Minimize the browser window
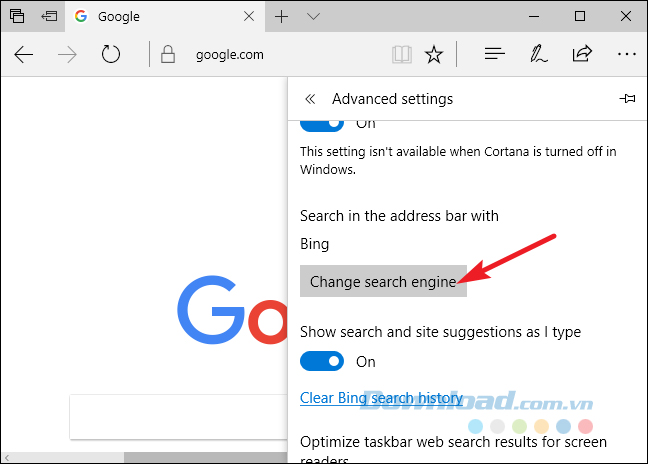This screenshot has height=464, width=648. point(534,17)
